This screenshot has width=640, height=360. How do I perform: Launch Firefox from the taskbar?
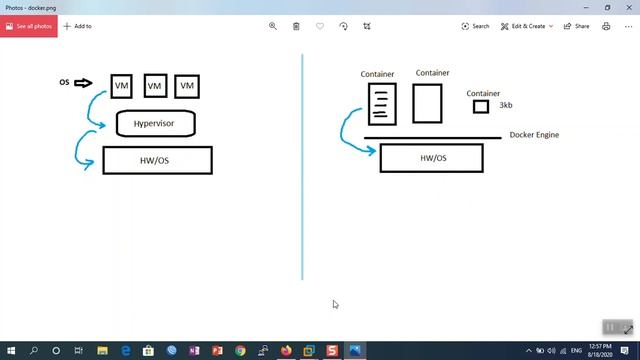pyautogui.click(x=287, y=351)
